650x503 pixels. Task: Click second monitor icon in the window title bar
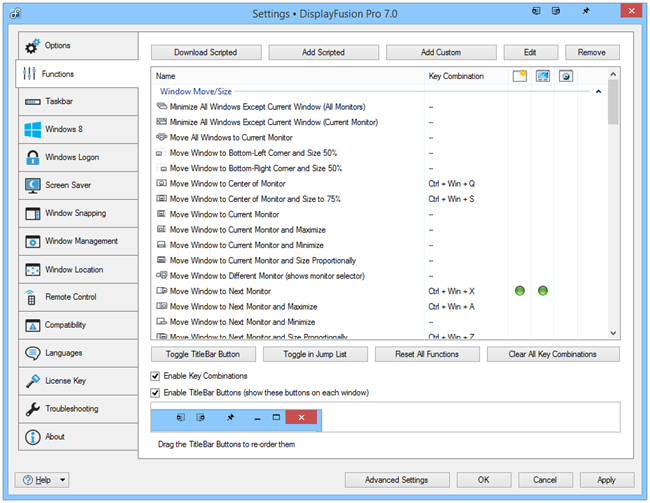click(556, 11)
